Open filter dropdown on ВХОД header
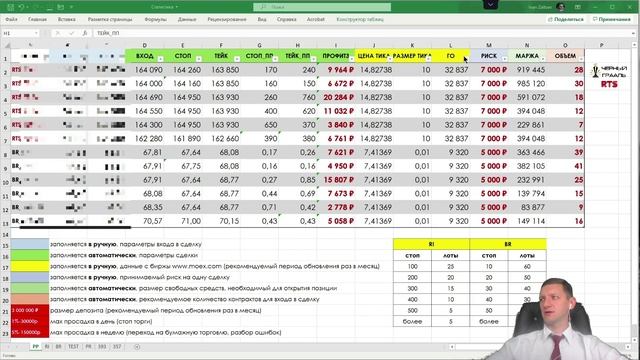This screenshot has width=640, height=360. pos(160,59)
